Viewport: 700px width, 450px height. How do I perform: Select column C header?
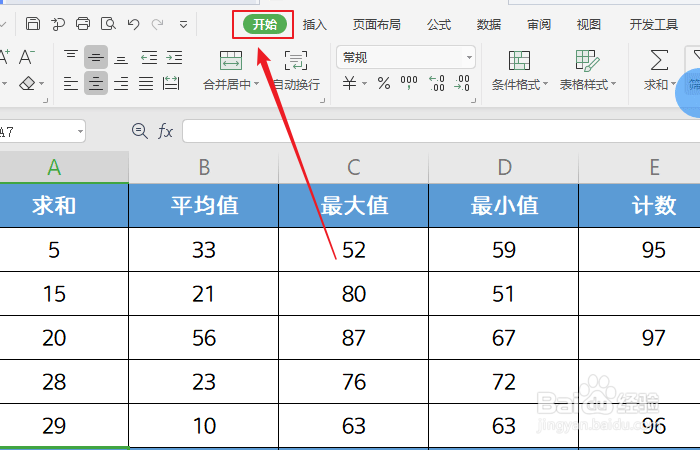pyautogui.click(x=354, y=167)
